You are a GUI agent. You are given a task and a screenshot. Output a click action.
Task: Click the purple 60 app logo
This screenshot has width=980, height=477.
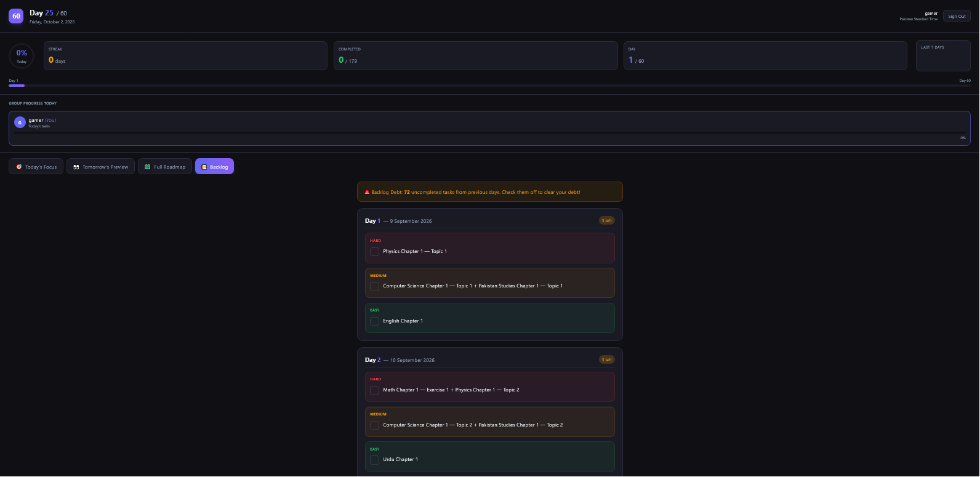[x=16, y=16]
